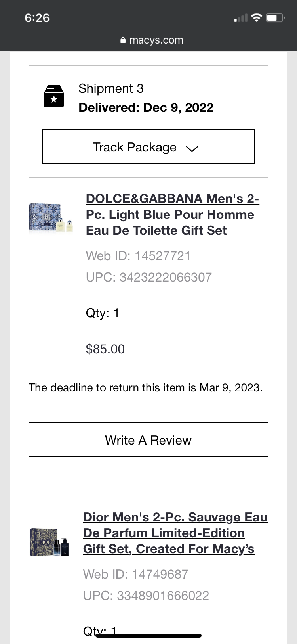The image size is (297, 644).
Task: Click the Shipment 3 heading
Action: click(111, 88)
